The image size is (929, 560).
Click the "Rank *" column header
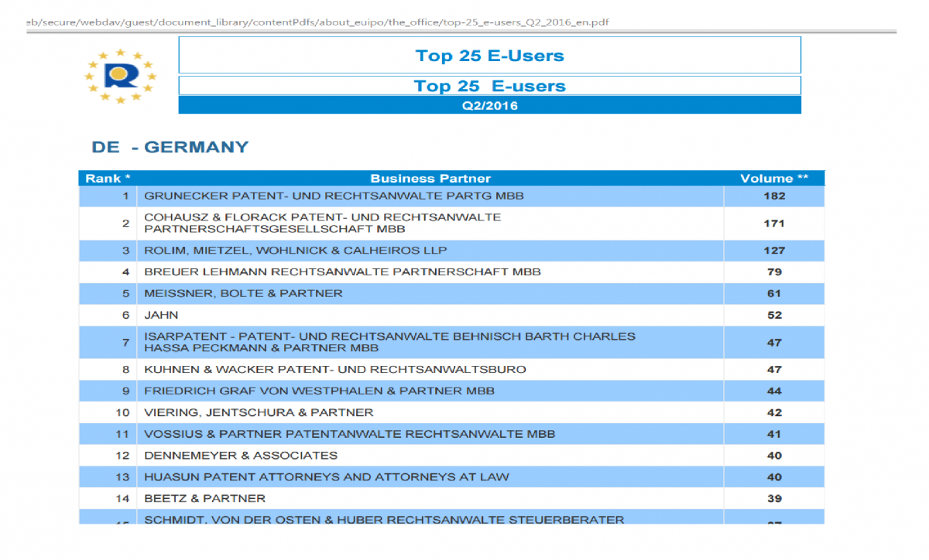108,178
